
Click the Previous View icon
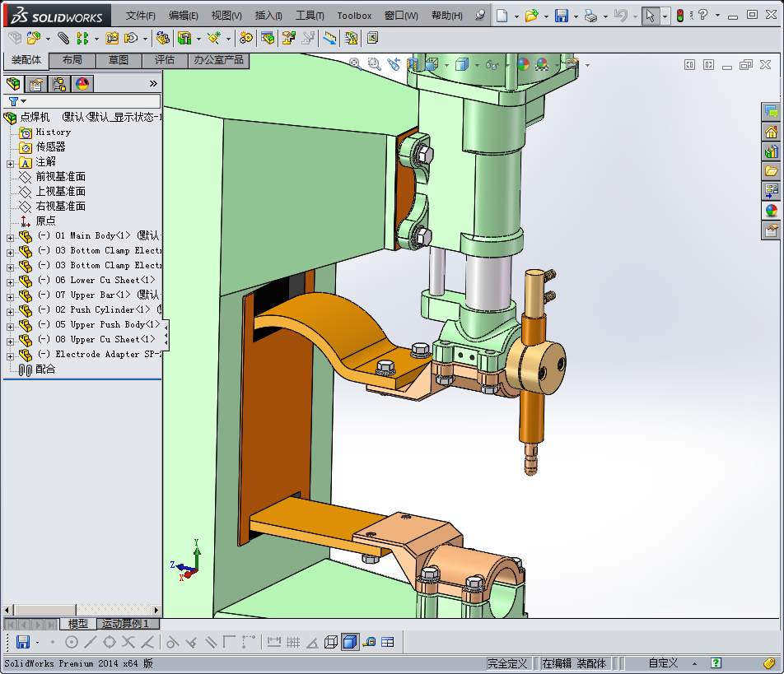click(x=394, y=64)
